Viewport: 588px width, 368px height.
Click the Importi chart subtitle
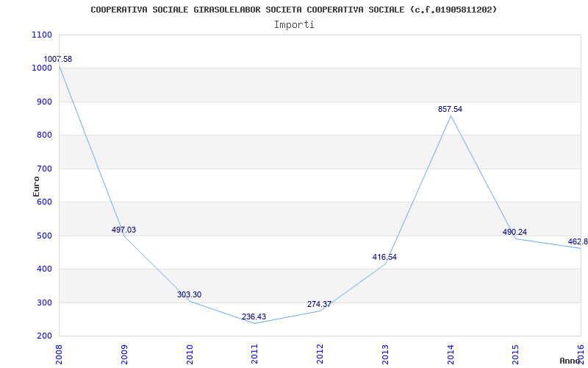pos(294,25)
